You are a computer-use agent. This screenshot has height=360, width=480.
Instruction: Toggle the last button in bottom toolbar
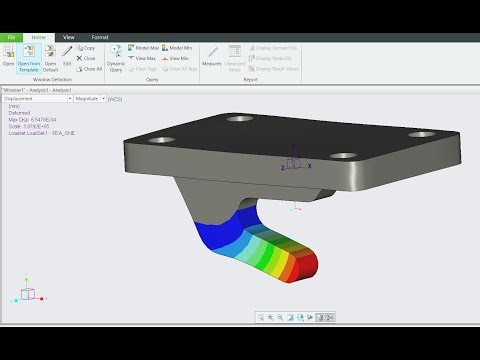330,317
